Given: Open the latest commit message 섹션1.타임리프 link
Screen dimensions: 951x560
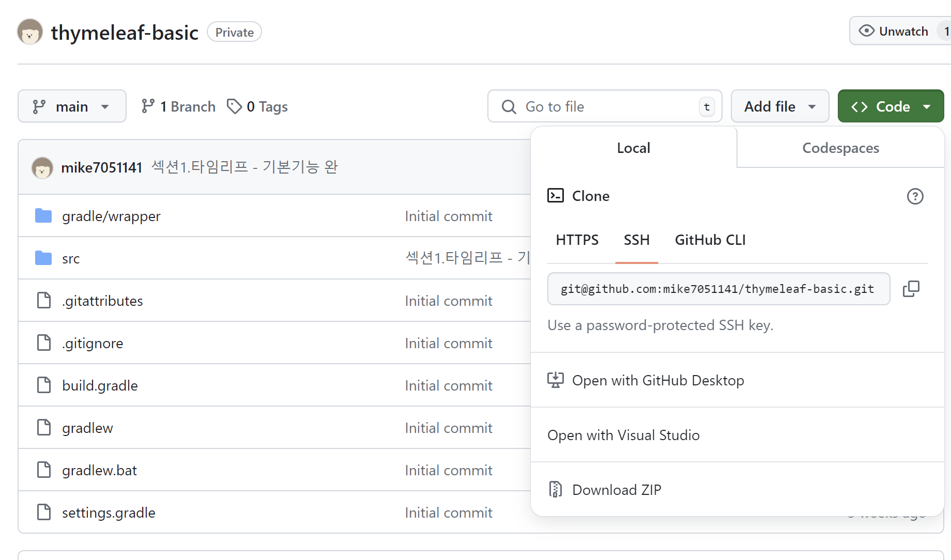Looking at the screenshot, I should coord(244,167).
